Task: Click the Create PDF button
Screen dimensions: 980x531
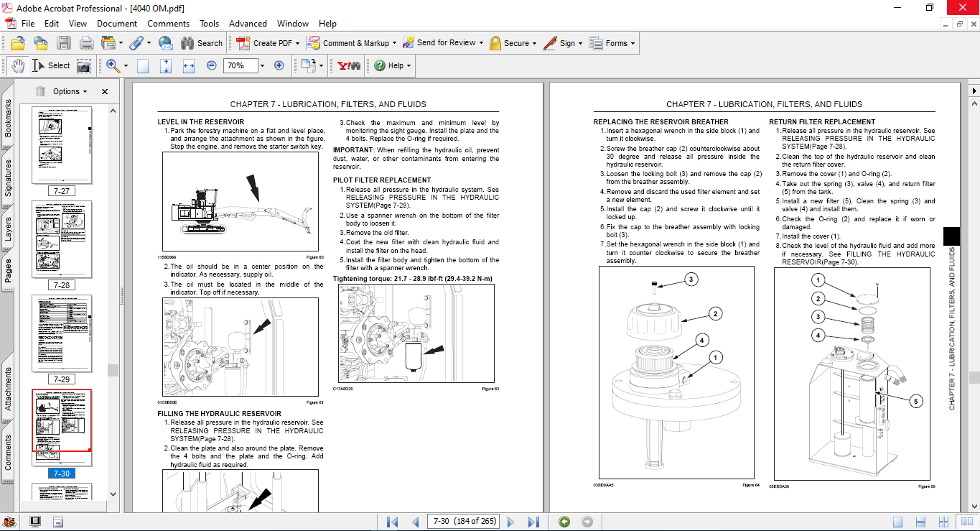Action: 266,43
